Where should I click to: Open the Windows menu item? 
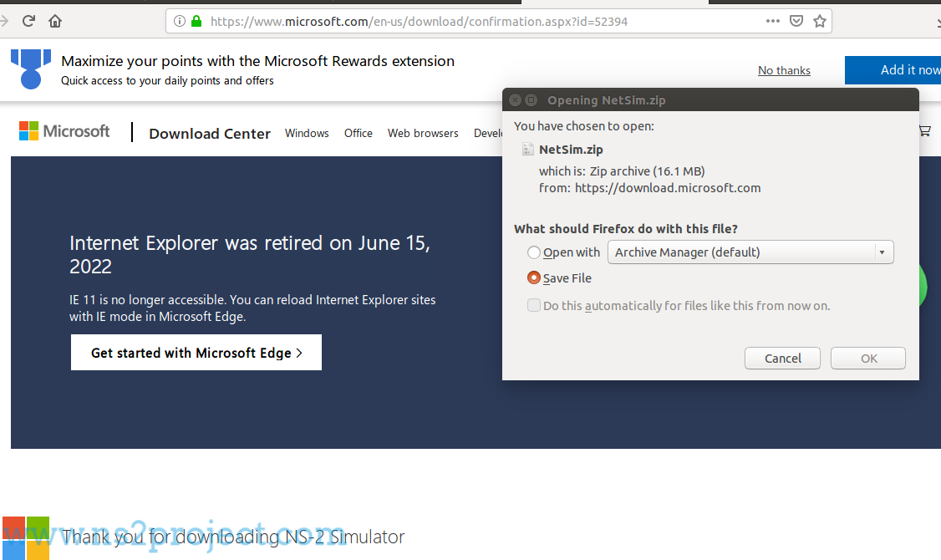click(307, 133)
